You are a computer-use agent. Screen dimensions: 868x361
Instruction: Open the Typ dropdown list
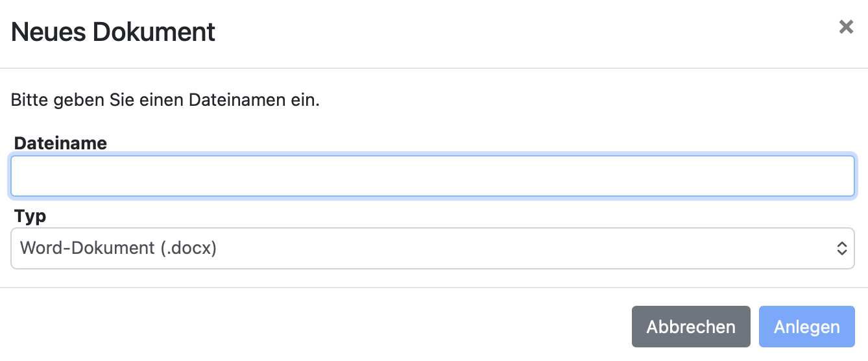[x=433, y=248]
